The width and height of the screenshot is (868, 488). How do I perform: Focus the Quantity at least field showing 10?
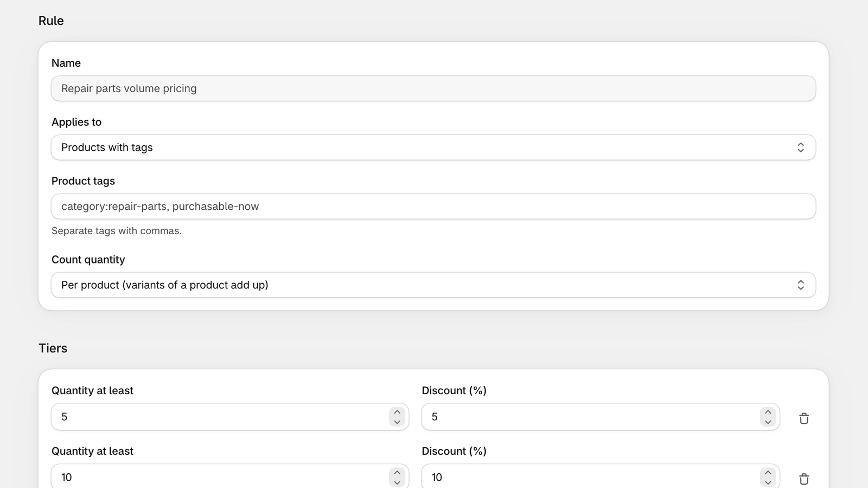(230, 476)
